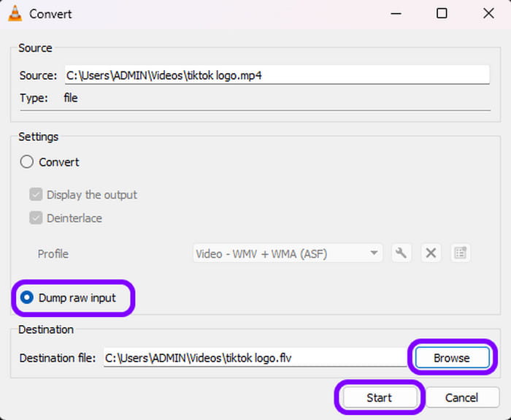
Task: Click the 'Type:' label
Action: tap(34, 98)
